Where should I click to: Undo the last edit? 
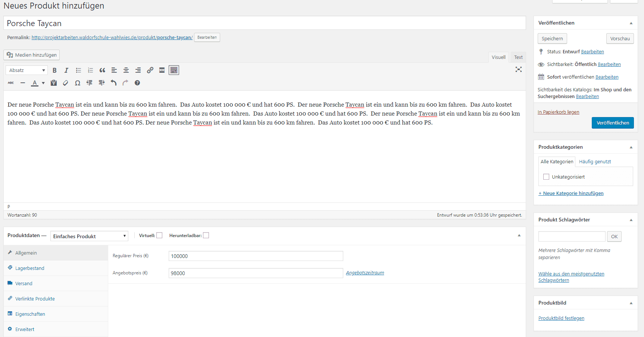113,83
